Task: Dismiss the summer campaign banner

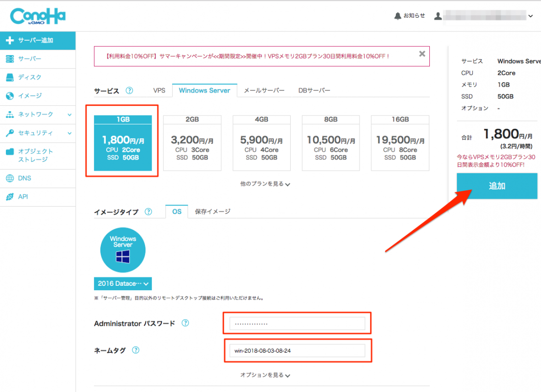Action: click(x=422, y=54)
